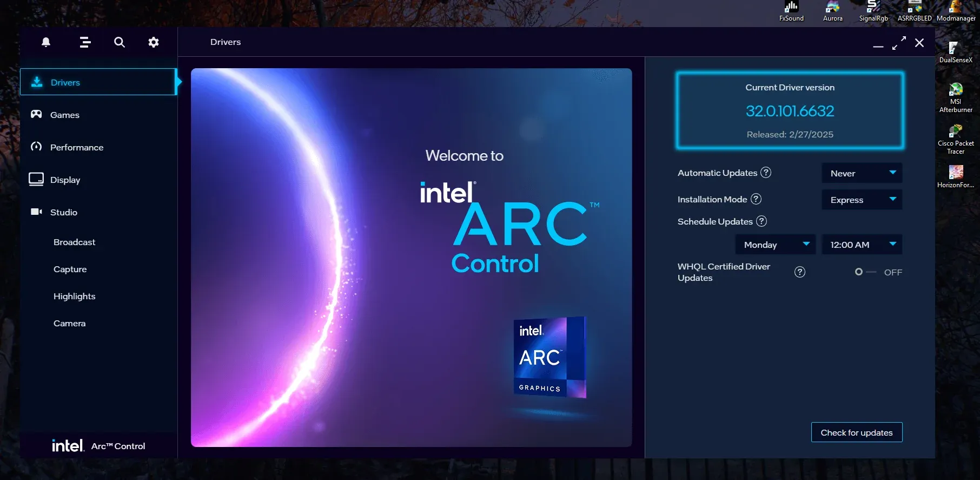Open Modmanager desktop shortcut

(956, 11)
